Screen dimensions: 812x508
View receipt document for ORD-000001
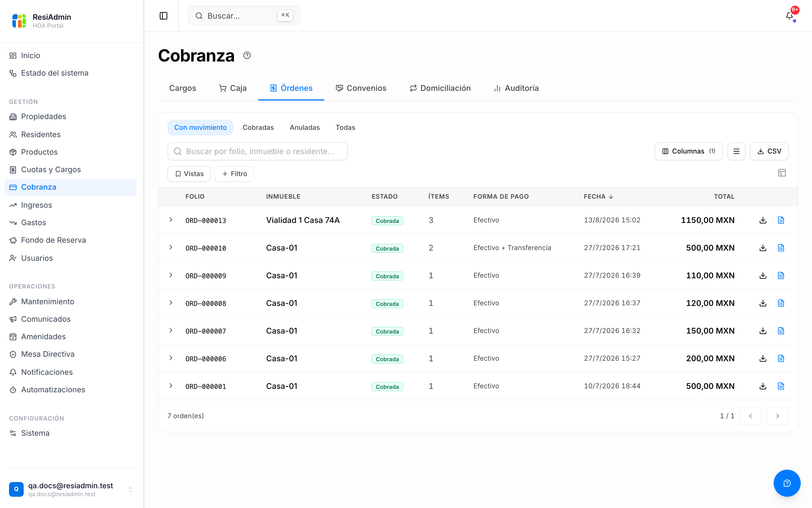point(781,386)
